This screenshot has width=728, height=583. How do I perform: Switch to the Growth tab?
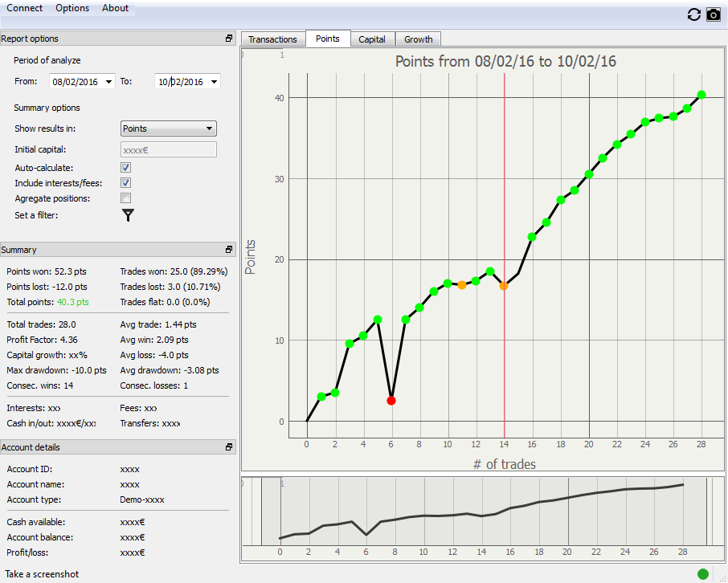point(418,39)
